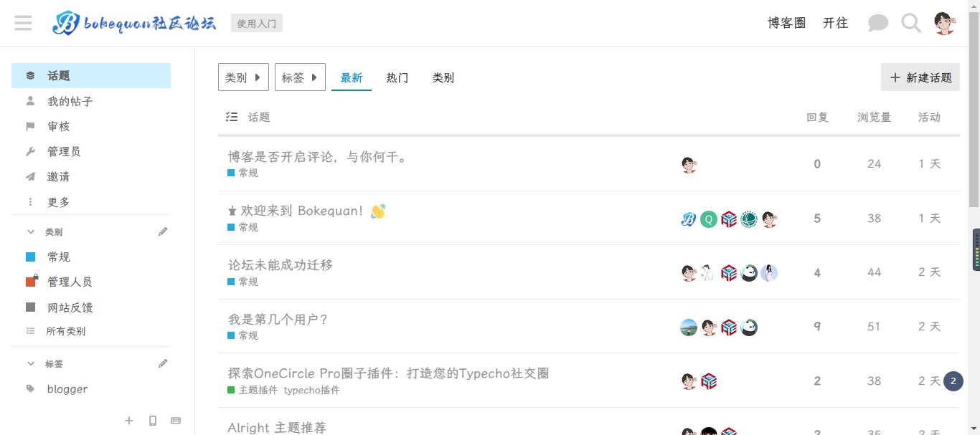The image size is (980, 435).
Task: Toggle mobile view icon in sidebar footer
Action: point(153,421)
